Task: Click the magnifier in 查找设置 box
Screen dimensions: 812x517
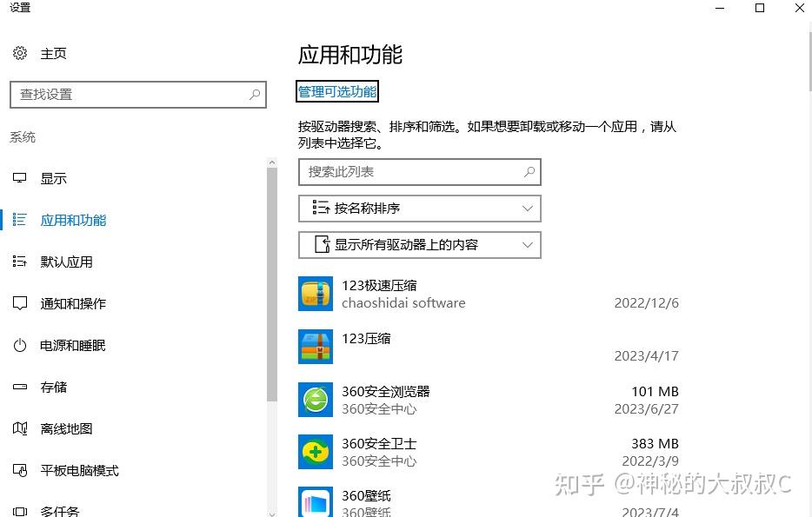Action: click(255, 94)
